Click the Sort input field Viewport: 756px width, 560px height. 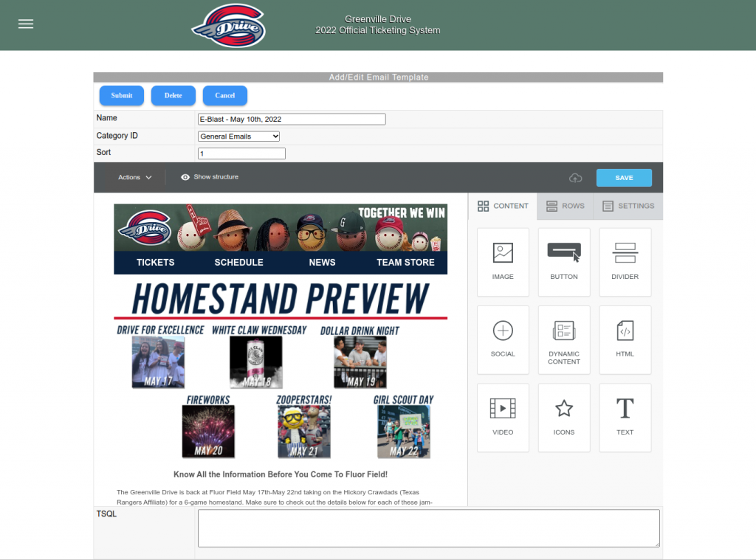click(241, 153)
